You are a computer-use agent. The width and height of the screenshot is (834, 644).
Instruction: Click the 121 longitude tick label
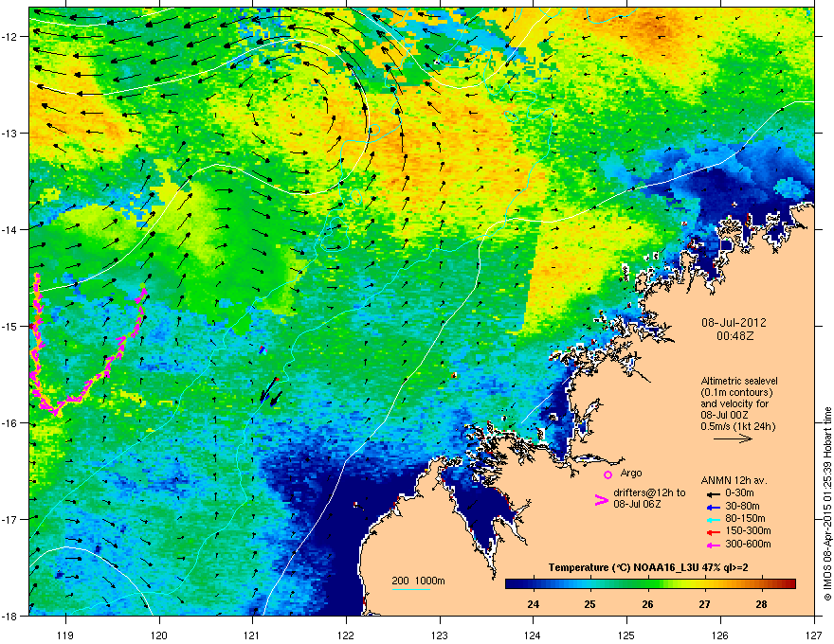pyautogui.click(x=253, y=635)
